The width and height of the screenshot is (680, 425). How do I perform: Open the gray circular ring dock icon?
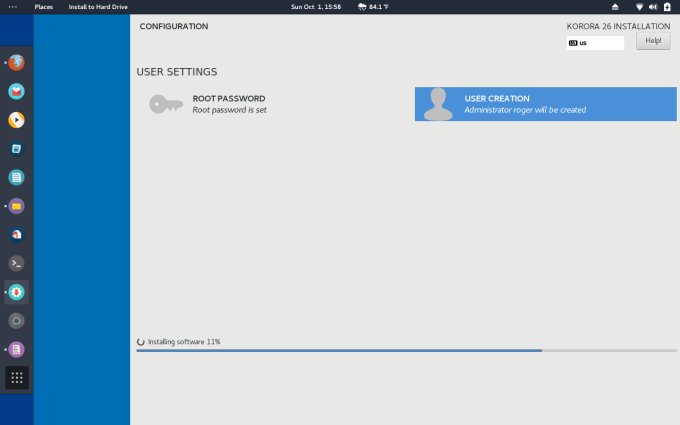[x=16, y=321]
